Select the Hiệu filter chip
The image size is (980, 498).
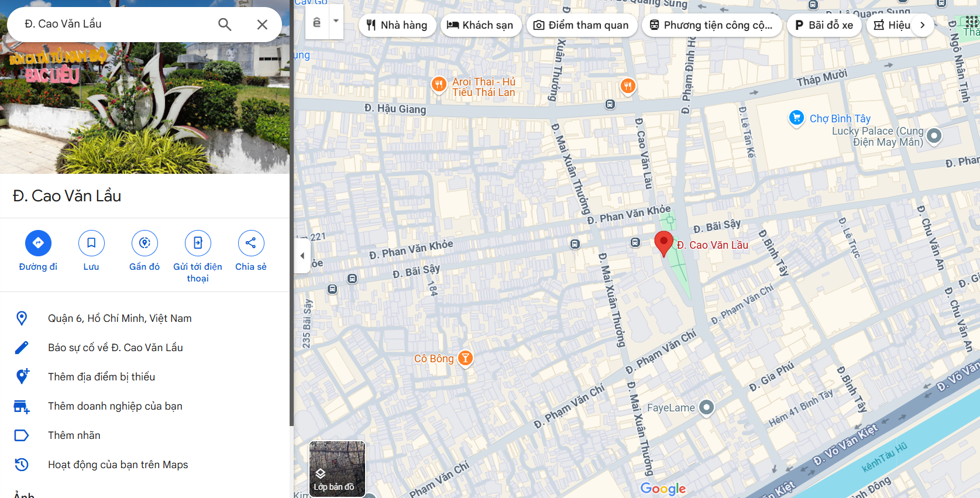pyautogui.click(x=892, y=25)
